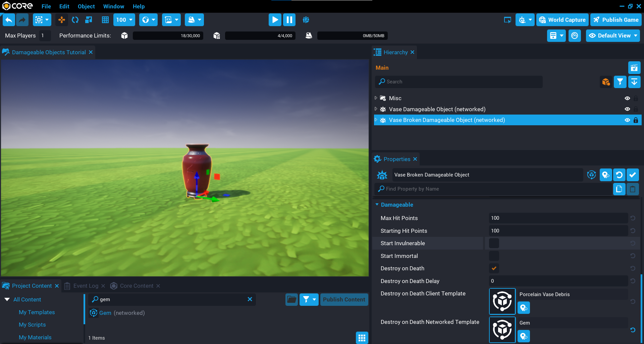644x344 pixels.
Task: Open the Default View dropdown
Action: click(613, 36)
